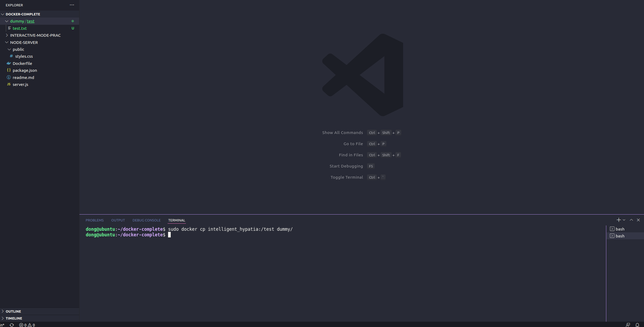Click the underlined test folder name
The image size is (644, 327).
(31, 21)
